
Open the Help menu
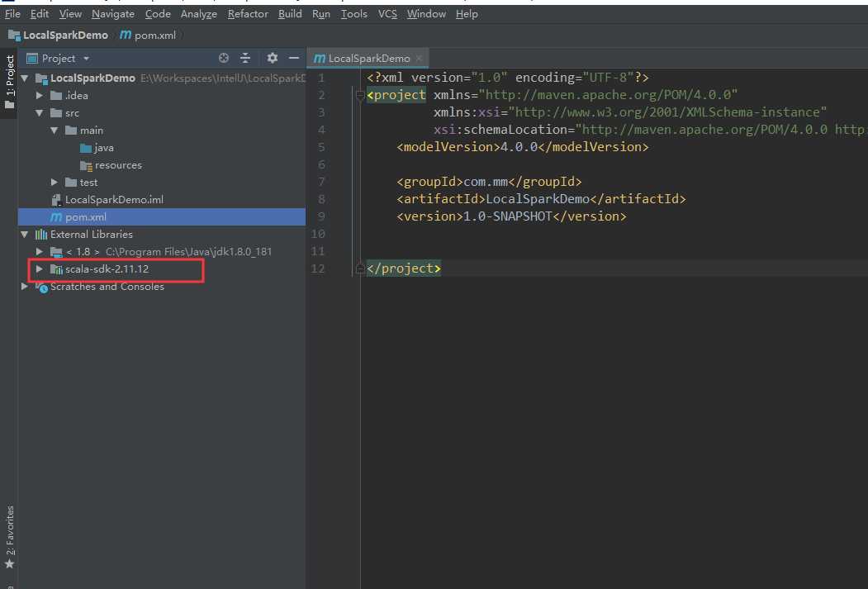point(467,14)
